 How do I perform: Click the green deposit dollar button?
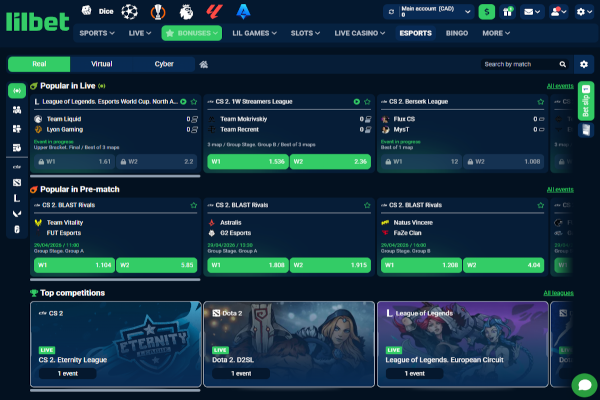click(487, 12)
